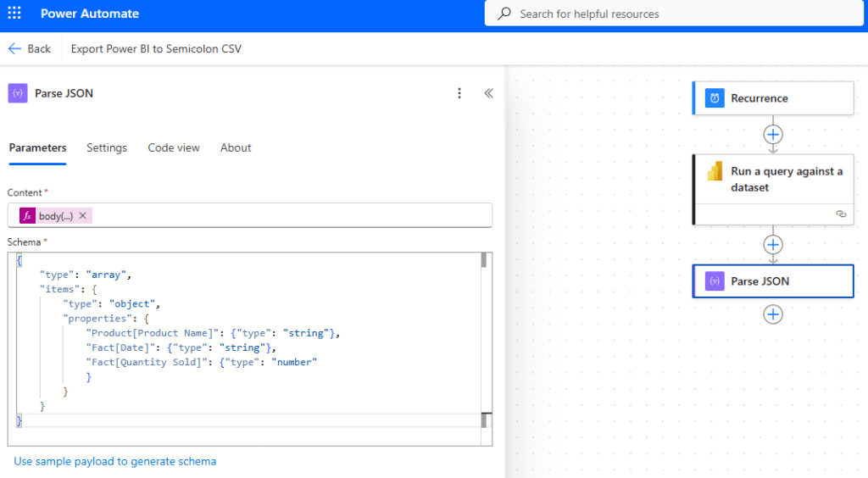
Task: Click the Power Automate title
Action: pos(90,14)
